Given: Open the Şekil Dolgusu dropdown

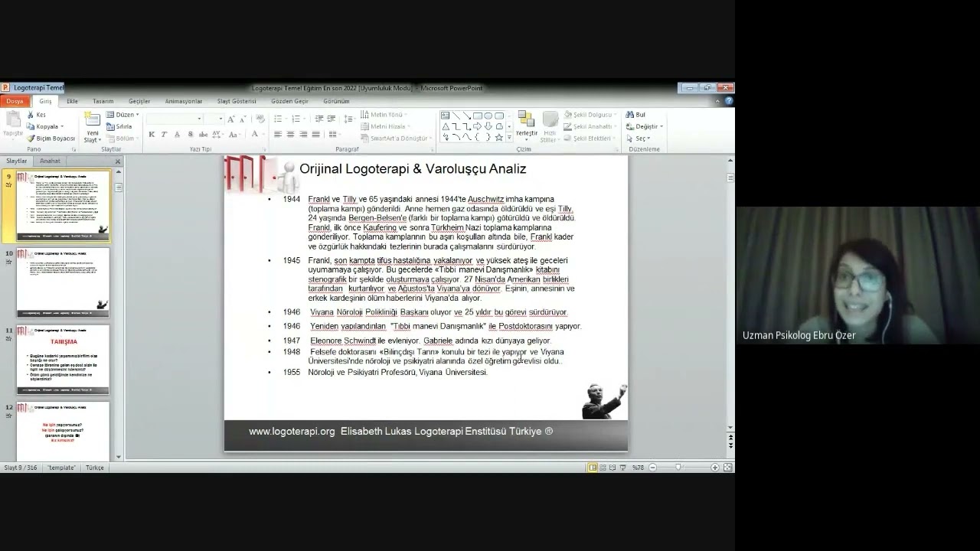Looking at the screenshot, I should (592, 115).
